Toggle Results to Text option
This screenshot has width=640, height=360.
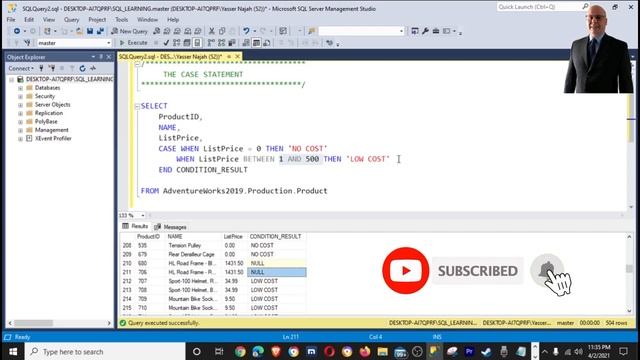[x=246, y=42]
